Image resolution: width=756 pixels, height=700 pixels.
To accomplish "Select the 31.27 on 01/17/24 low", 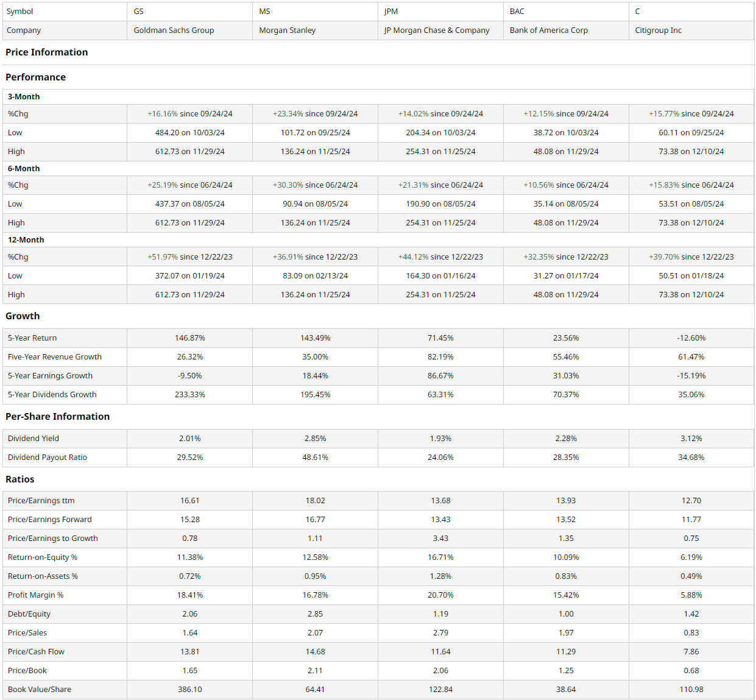I will pos(566,276).
